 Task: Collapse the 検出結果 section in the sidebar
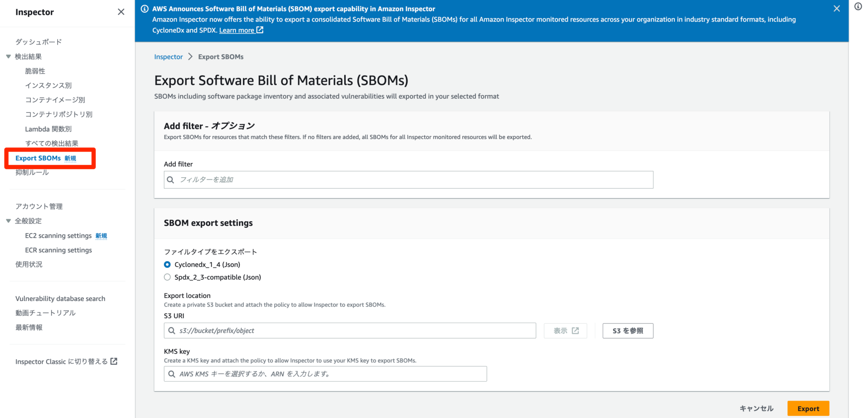pos(8,56)
